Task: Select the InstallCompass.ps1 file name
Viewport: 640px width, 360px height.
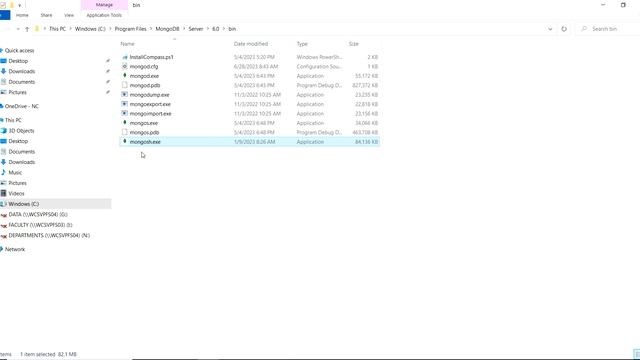Action: coord(151,57)
